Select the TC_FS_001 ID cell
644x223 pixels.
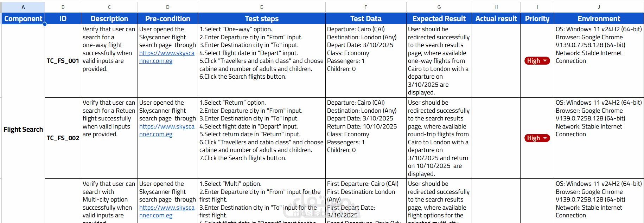[x=63, y=61]
